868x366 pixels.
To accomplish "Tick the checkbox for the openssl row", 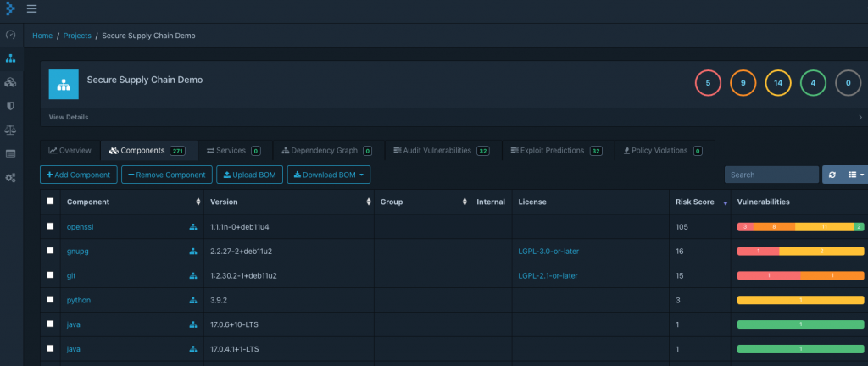I will [50, 226].
